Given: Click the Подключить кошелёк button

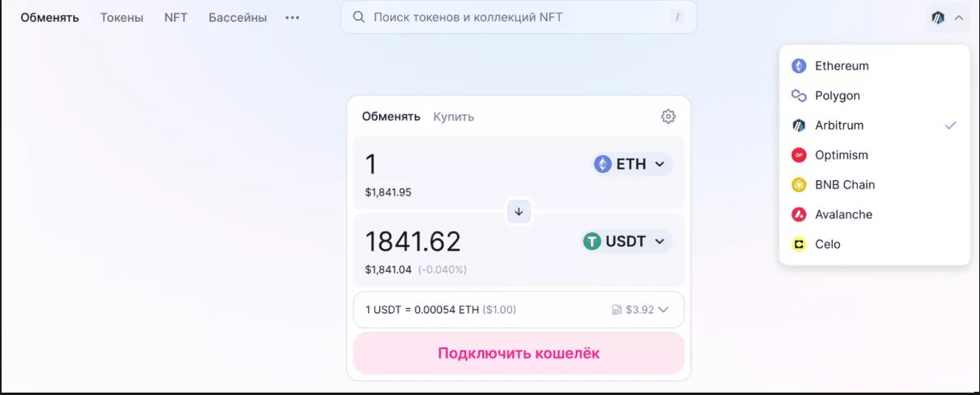Looking at the screenshot, I should point(519,353).
